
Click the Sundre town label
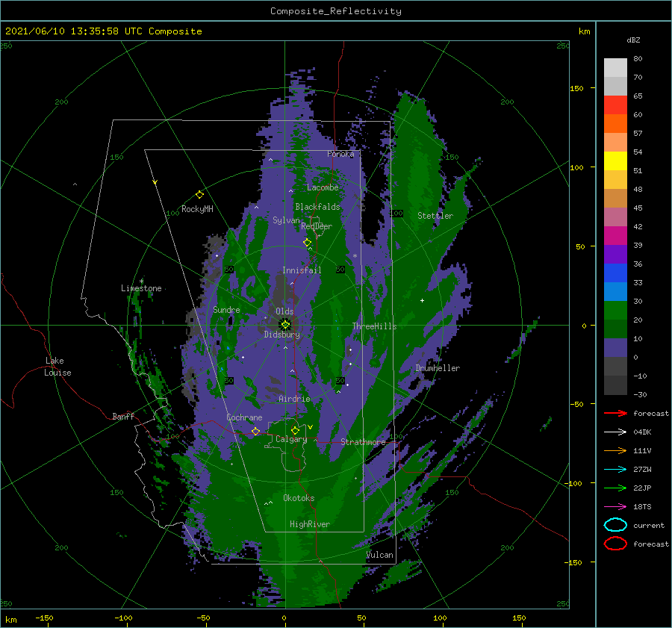[x=226, y=310]
